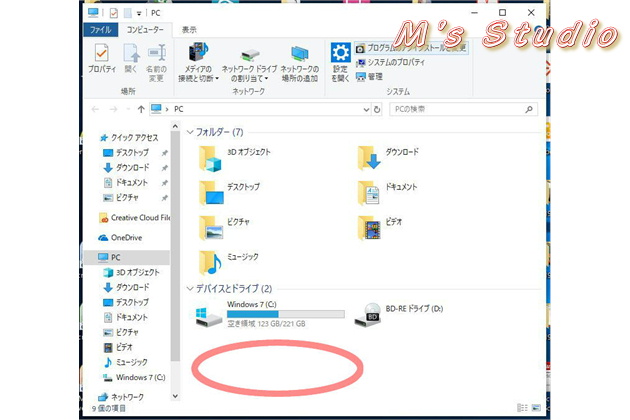Open ビデオ under PC in sidebar

pos(118,347)
